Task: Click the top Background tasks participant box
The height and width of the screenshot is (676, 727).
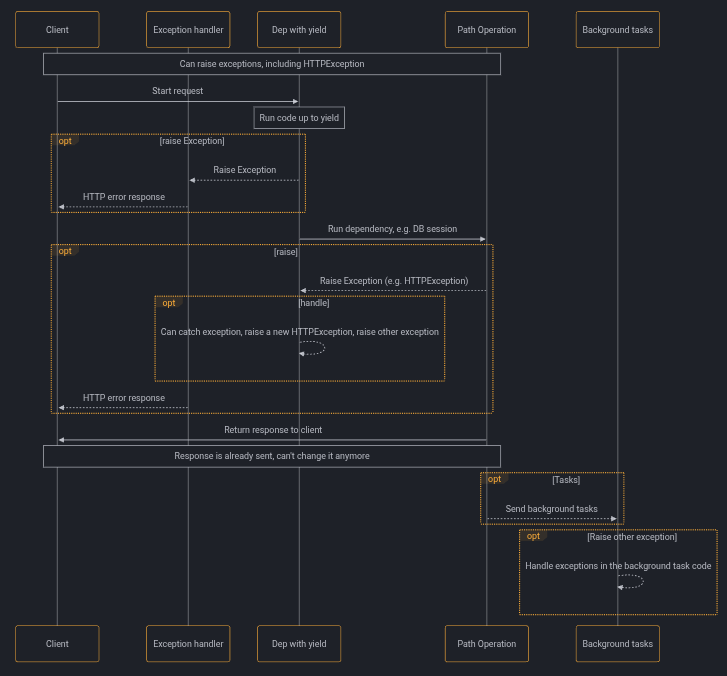Action: coord(617,30)
